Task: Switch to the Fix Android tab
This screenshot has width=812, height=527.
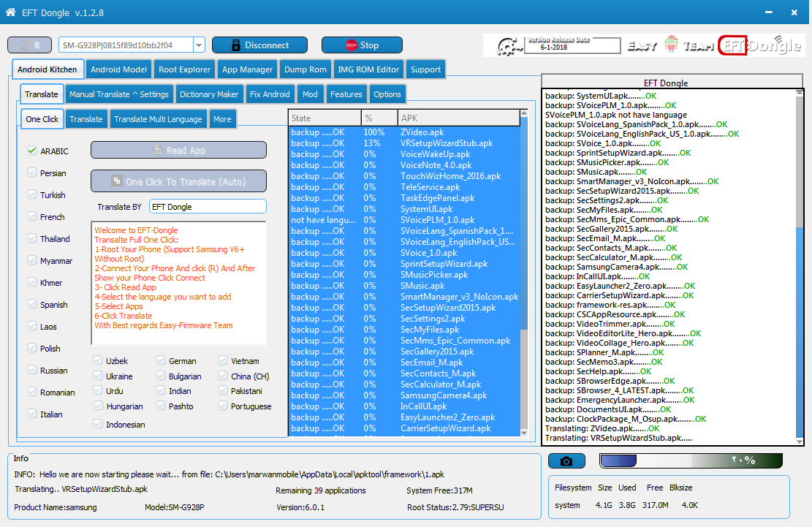Action: click(270, 94)
